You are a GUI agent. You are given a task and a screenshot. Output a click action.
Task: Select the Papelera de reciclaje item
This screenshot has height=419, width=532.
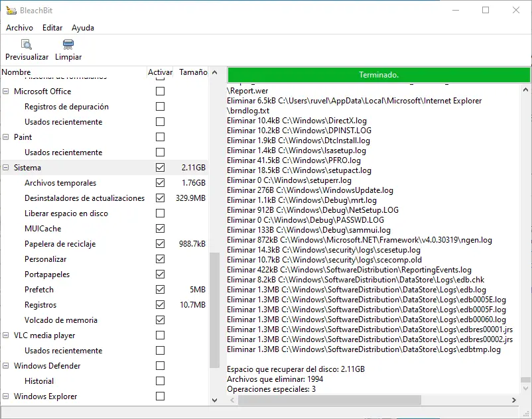click(x=60, y=244)
